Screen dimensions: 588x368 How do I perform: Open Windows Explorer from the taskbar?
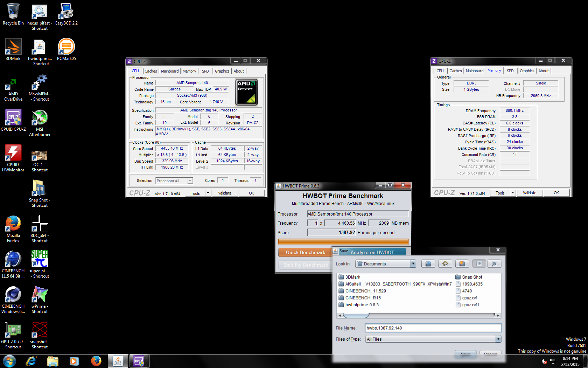coord(53,361)
